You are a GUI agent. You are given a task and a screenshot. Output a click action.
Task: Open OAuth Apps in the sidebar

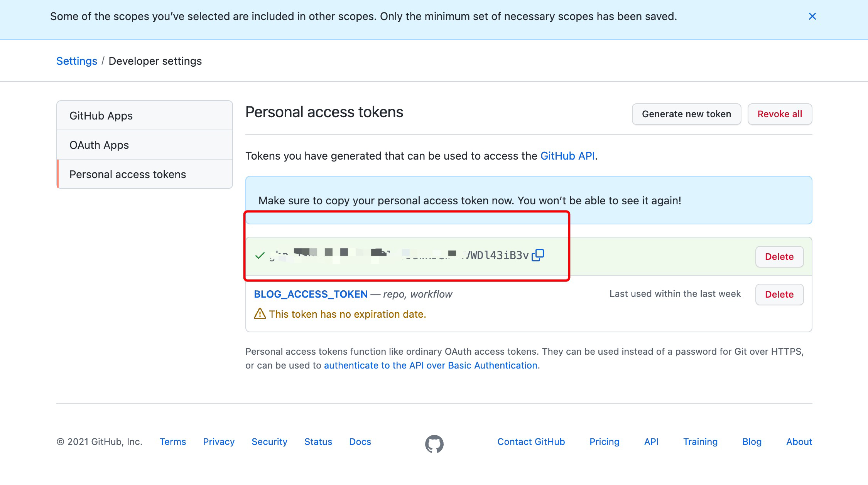point(145,145)
